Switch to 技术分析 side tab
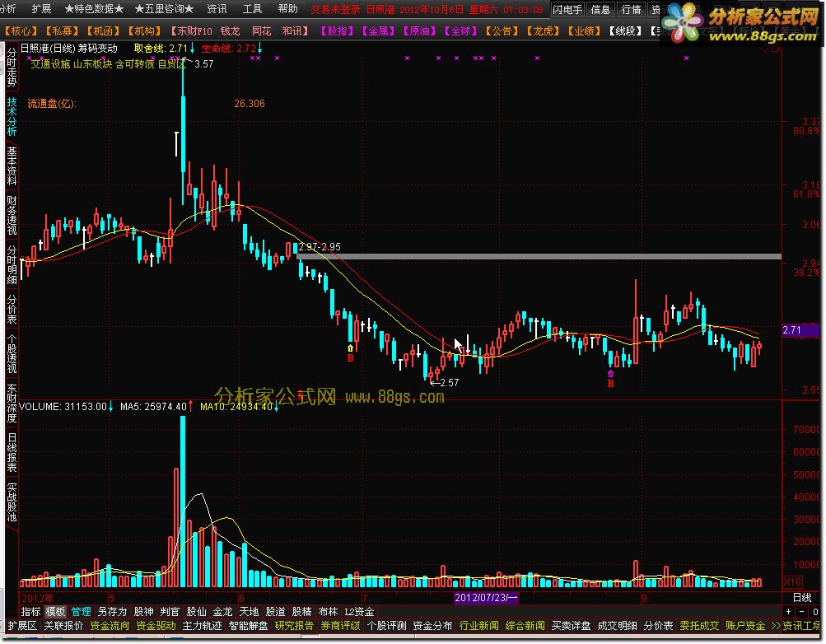The height and width of the screenshot is (644, 826). [12, 117]
